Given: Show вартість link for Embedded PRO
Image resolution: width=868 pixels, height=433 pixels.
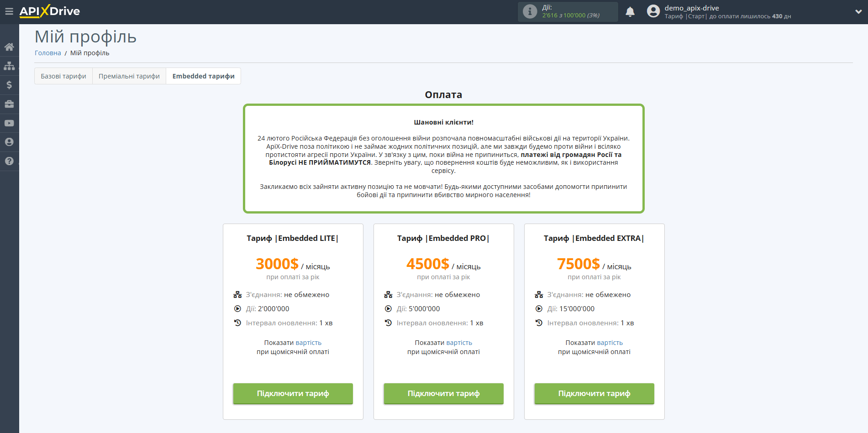Looking at the screenshot, I should (459, 343).
